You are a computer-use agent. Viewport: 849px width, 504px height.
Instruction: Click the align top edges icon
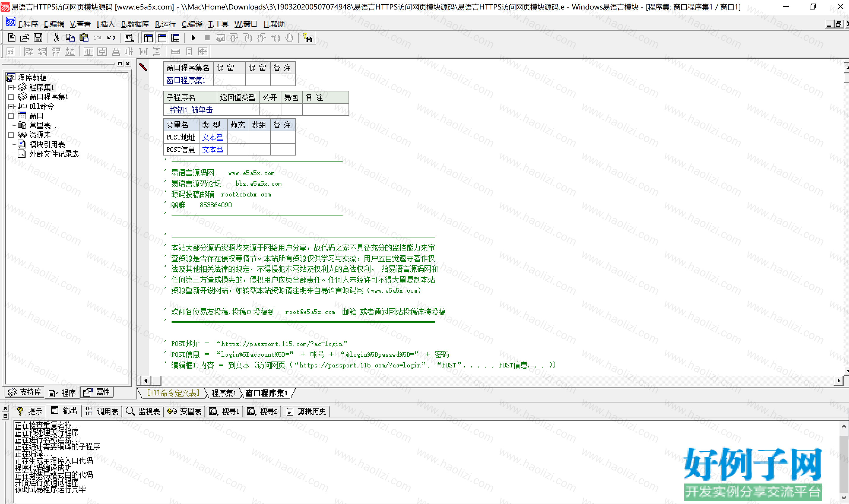[56, 52]
